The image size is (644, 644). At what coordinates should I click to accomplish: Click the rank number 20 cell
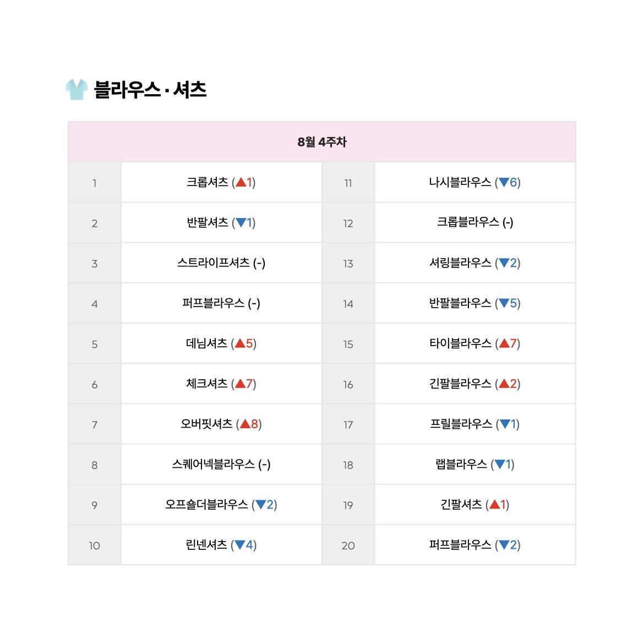[348, 545]
